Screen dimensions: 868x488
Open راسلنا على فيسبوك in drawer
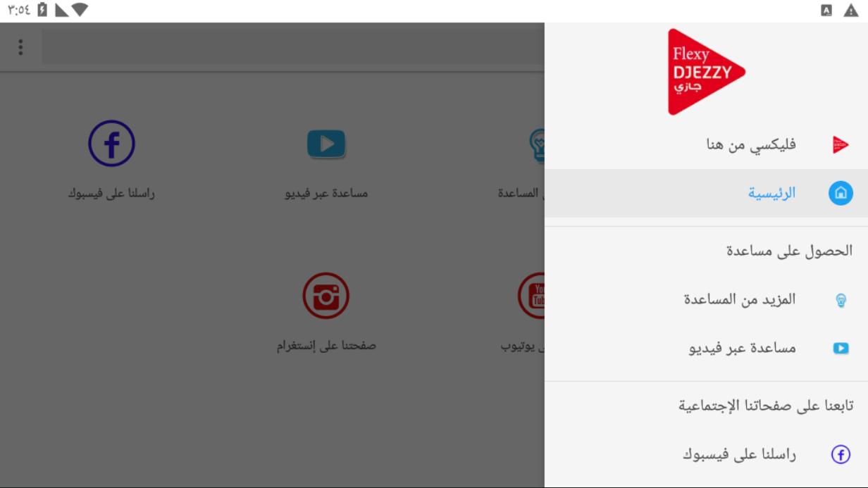click(706, 455)
